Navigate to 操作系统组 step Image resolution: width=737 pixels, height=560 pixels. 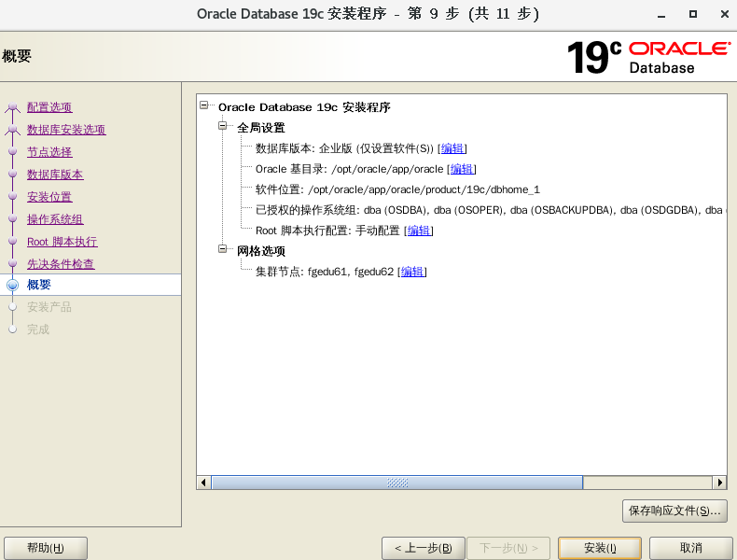click(x=55, y=219)
